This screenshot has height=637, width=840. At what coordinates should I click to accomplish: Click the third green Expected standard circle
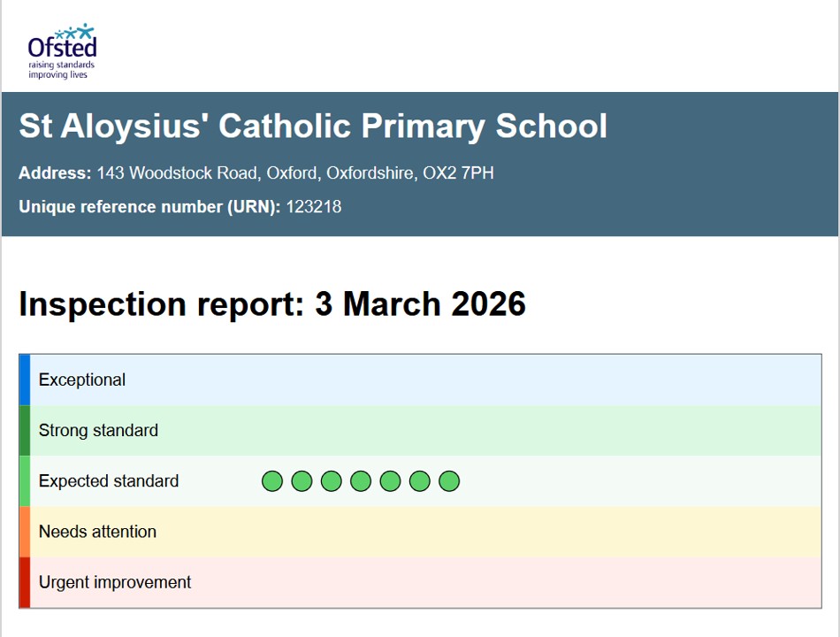tap(331, 481)
